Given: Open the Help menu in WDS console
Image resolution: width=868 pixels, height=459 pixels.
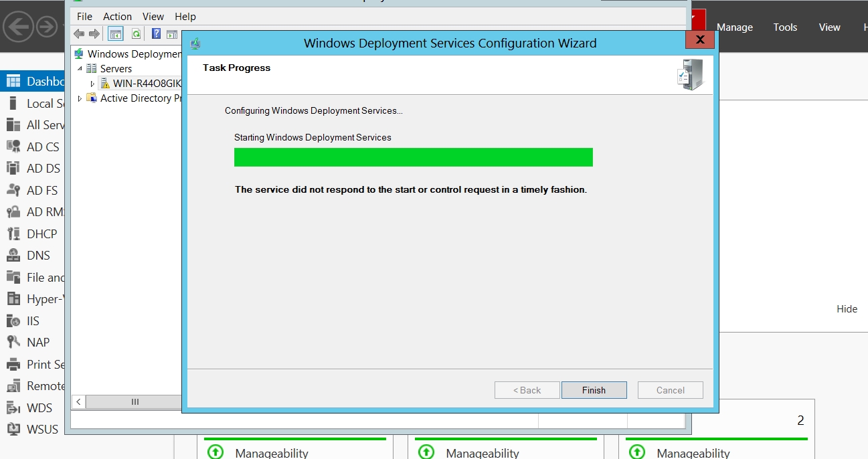Looking at the screenshot, I should coord(185,16).
